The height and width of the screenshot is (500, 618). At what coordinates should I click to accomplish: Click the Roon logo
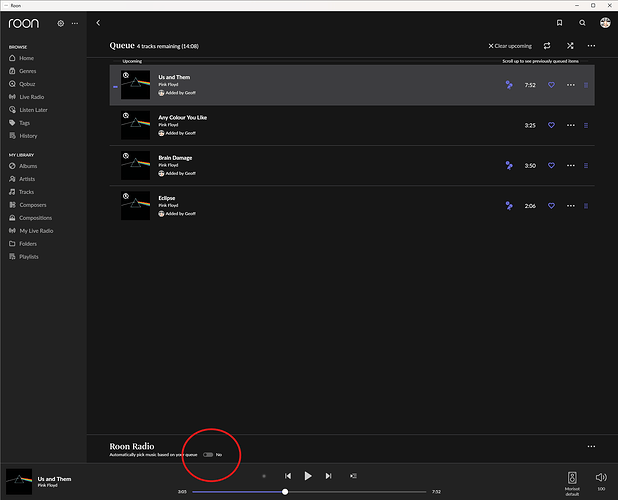click(x=24, y=23)
